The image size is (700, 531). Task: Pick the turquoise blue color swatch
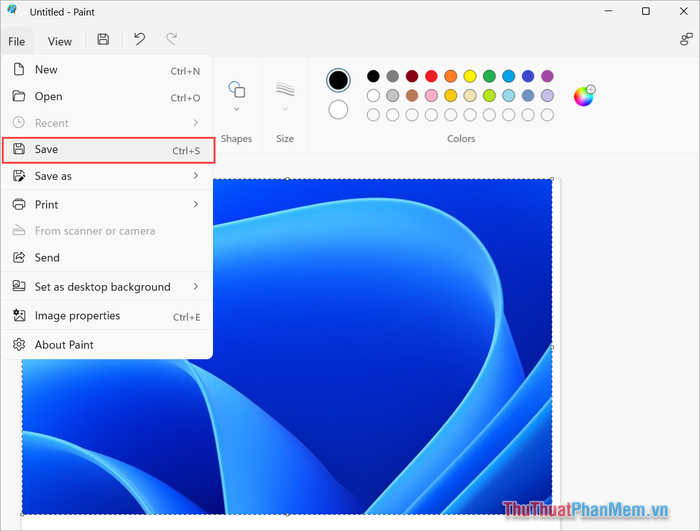click(508, 76)
